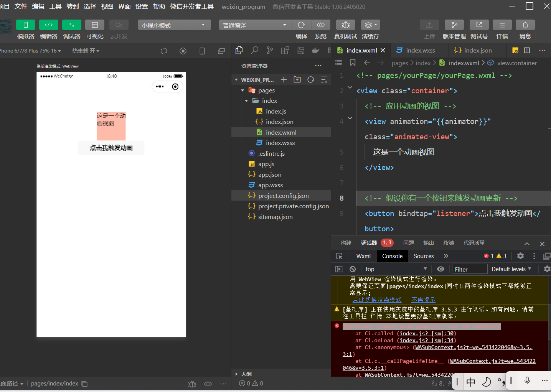
Task: Collapse the WEIXIN_PR... project root
Action: pos(254,80)
